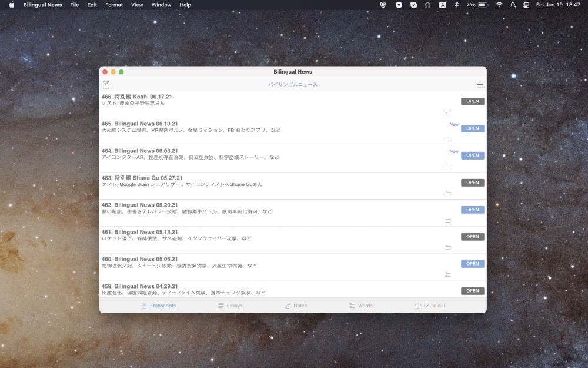The width and height of the screenshot is (588, 368).
Task: Click word list icon for episode 464
Action: (448, 166)
